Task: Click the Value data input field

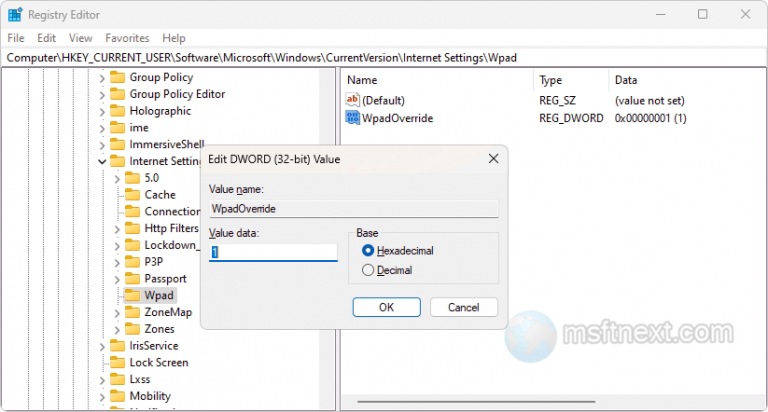Action: pyautogui.click(x=273, y=252)
